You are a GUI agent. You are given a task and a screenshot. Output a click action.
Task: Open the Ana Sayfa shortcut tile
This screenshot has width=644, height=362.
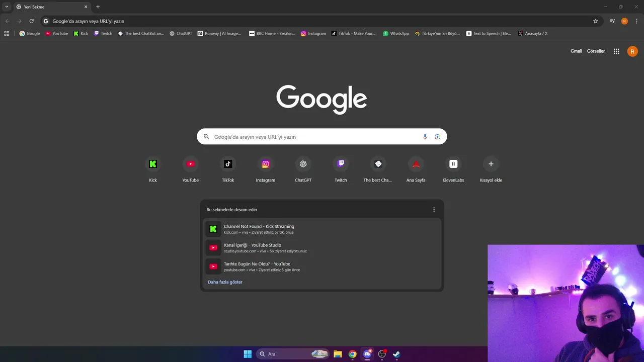(416, 170)
